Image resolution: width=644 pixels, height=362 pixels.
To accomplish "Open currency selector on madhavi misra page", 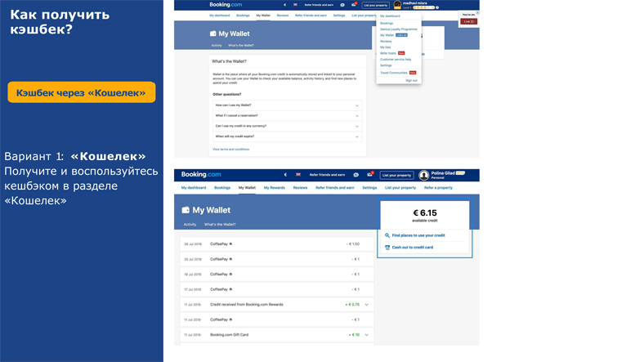I will coord(284,5).
